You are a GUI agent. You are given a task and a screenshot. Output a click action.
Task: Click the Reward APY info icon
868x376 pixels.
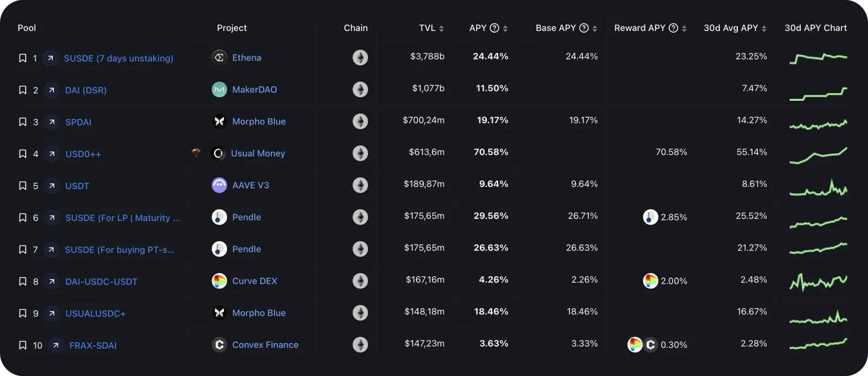coord(673,28)
